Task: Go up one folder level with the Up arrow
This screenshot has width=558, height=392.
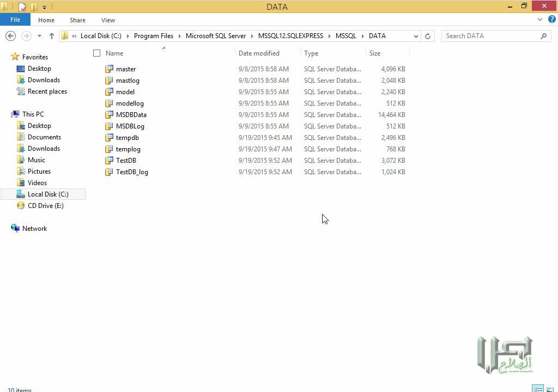Action: tap(52, 36)
